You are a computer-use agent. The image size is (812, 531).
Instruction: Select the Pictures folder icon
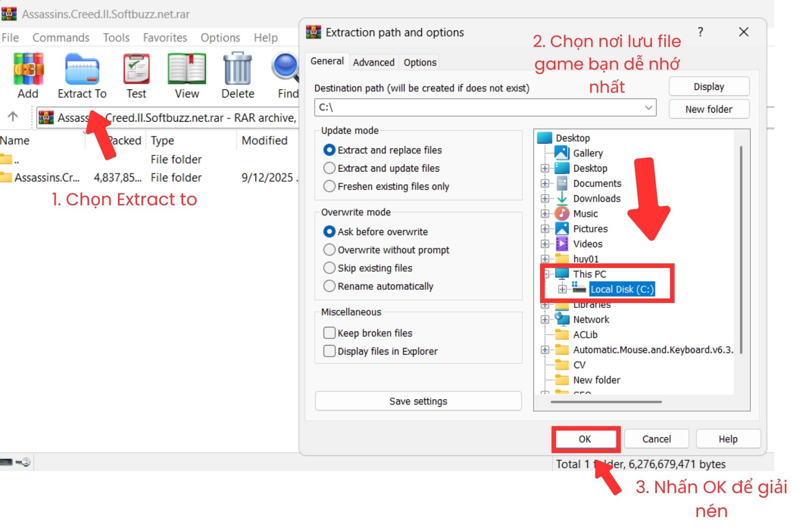tap(562, 229)
